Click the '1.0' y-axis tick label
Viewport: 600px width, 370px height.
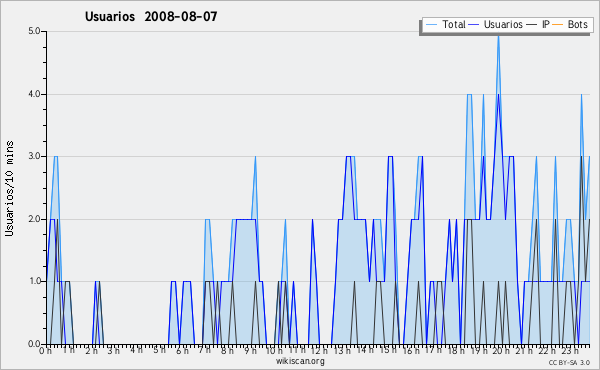tap(34, 281)
